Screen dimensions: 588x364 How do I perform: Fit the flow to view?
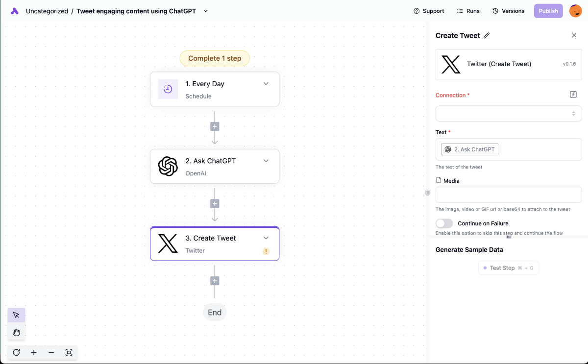tap(69, 352)
